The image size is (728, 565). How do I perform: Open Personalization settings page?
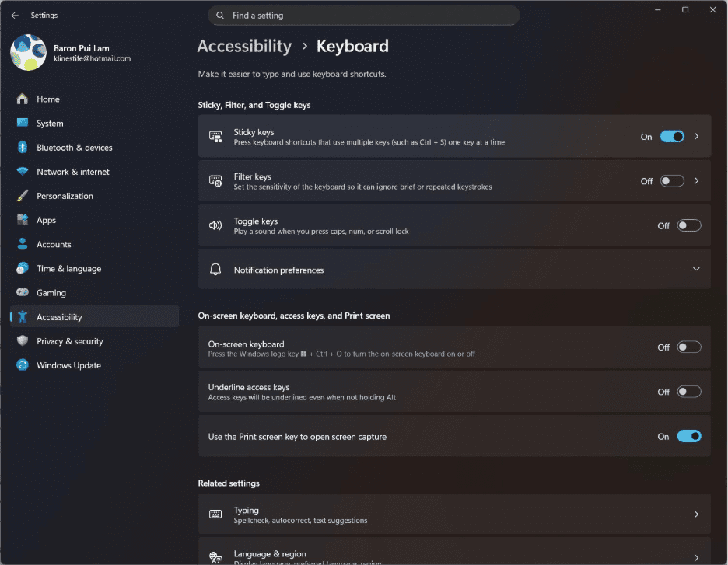94,195
